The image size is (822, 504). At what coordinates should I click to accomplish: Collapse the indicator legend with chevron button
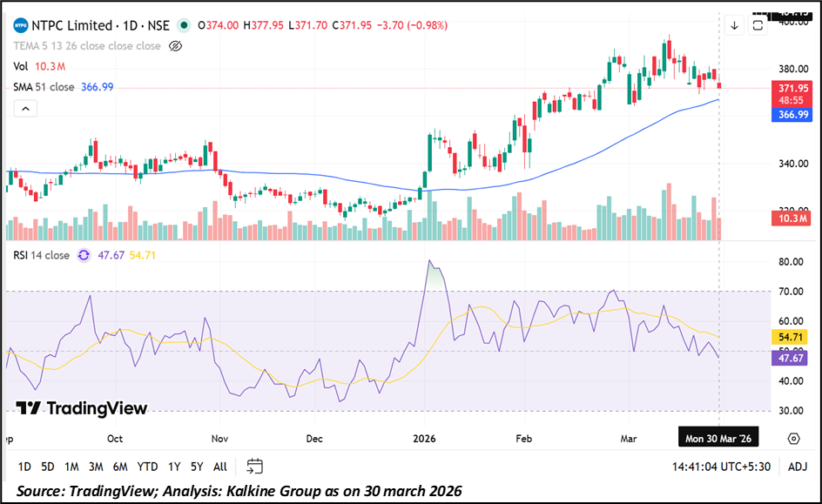25,109
